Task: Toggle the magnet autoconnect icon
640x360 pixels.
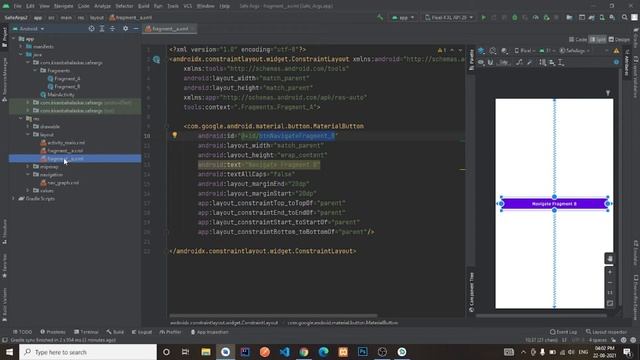Action: point(490,62)
